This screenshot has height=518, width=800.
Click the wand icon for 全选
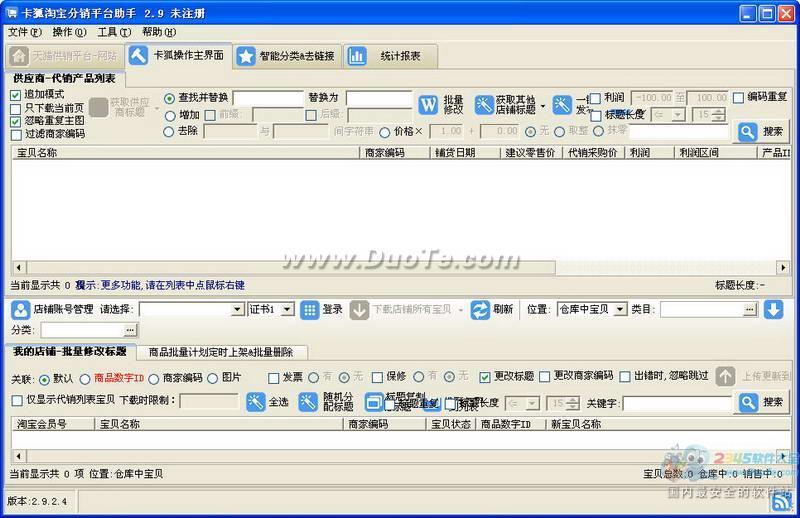(x=256, y=402)
